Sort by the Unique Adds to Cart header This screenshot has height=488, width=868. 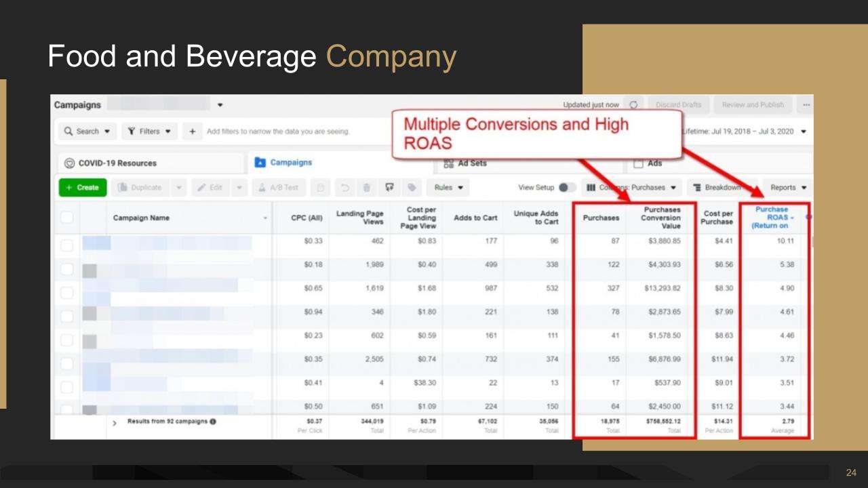(x=536, y=218)
